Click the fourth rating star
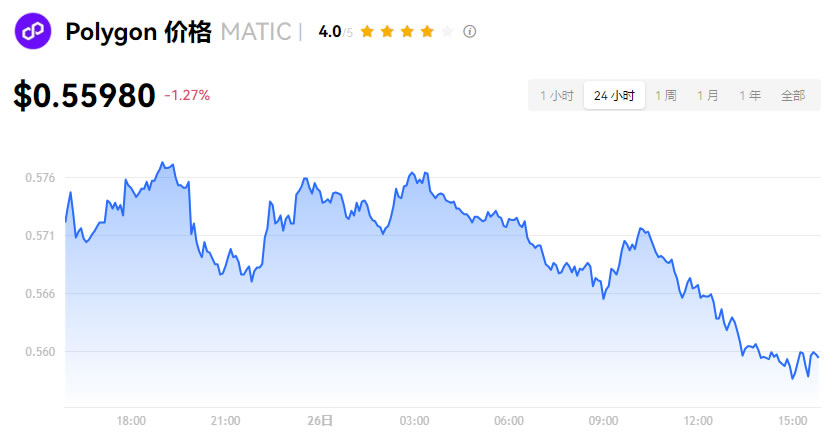 [x=427, y=32]
